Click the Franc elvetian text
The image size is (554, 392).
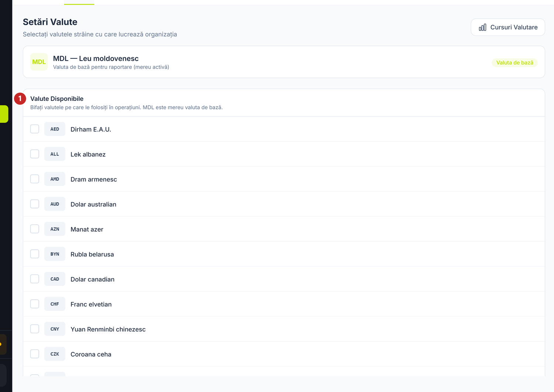point(91,304)
